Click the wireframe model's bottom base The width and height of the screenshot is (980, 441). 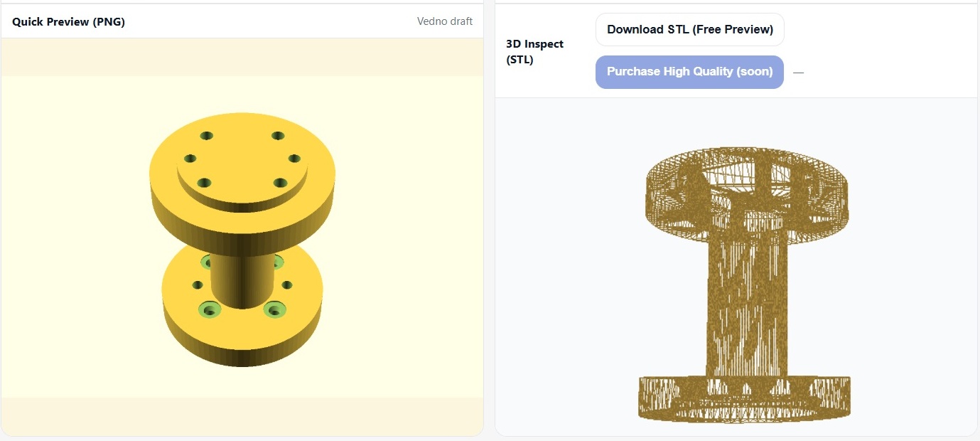click(745, 398)
